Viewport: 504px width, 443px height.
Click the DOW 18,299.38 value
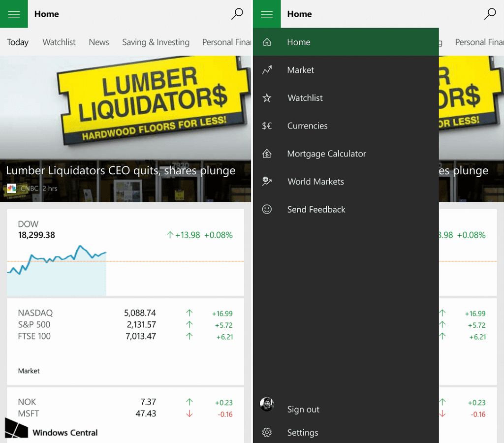36,235
